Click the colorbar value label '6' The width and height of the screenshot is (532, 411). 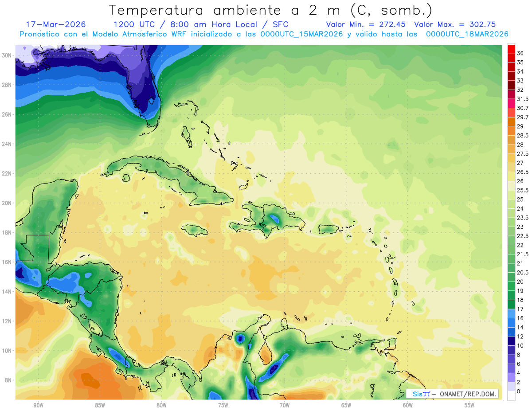(x=519, y=364)
